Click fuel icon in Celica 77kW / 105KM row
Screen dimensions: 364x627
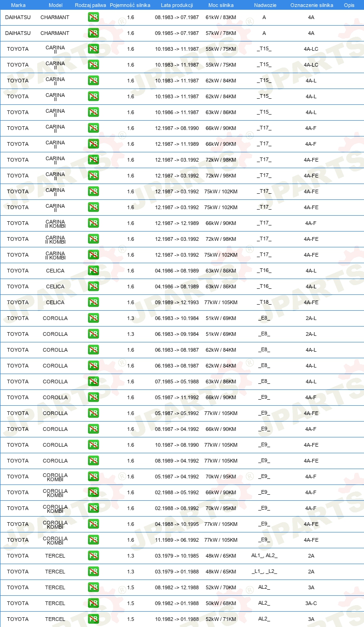93,302
